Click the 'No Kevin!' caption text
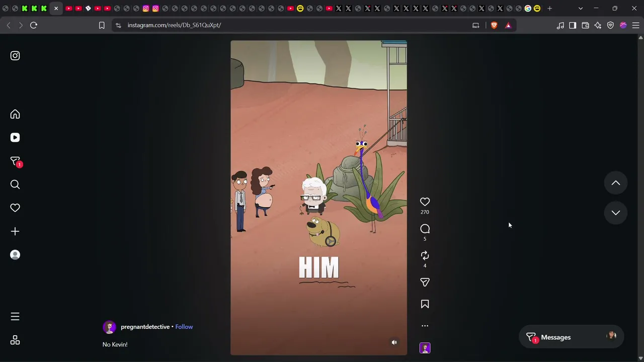The height and width of the screenshot is (362, 644). [x=115, y=344]
